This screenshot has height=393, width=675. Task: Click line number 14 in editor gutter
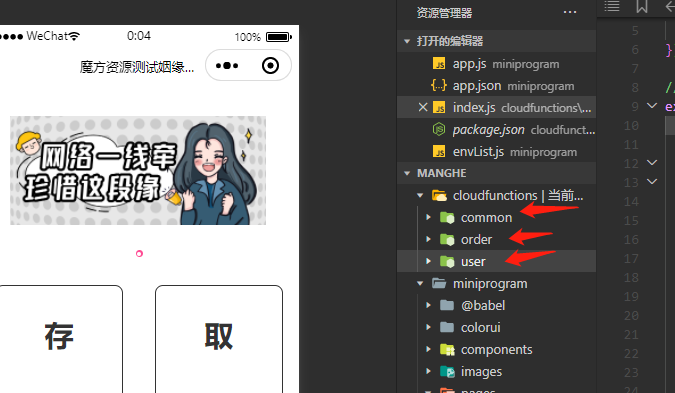click(x=631, y=201)
